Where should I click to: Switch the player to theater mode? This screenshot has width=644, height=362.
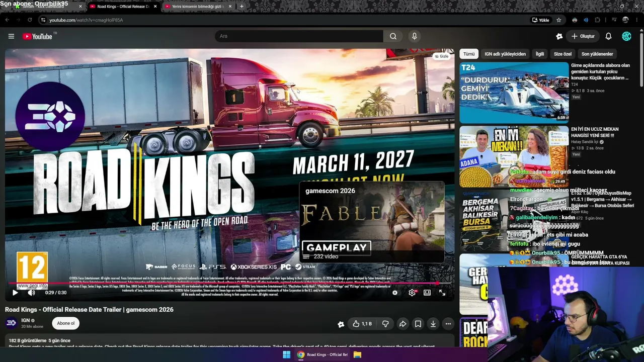click(427, 293)
